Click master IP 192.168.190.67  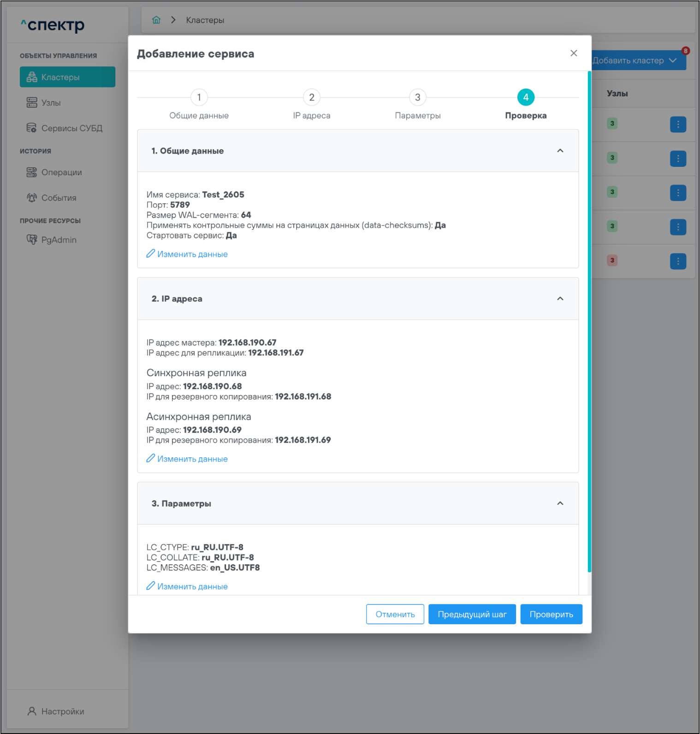(x=248, y=343)
